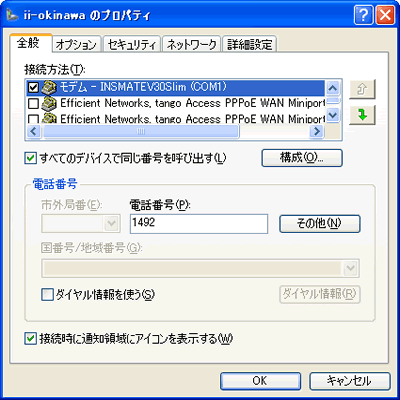Click the green move-down arrow button

362,115
